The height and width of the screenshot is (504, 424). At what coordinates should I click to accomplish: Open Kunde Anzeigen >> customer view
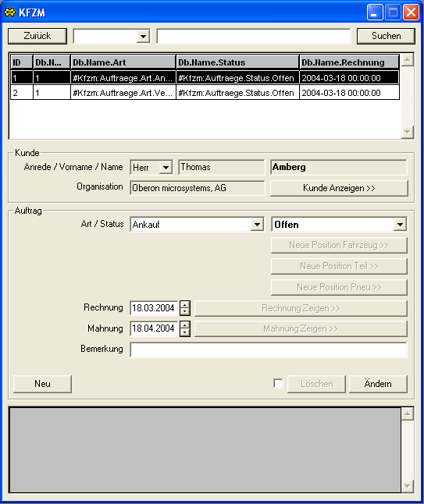(x=339, y=188)
